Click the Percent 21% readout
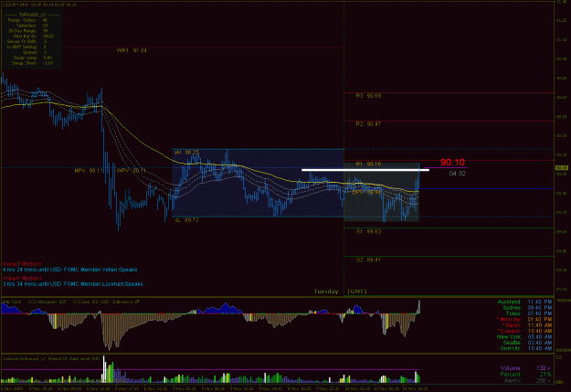Screen dimensions: 571x392 point(526,375)
